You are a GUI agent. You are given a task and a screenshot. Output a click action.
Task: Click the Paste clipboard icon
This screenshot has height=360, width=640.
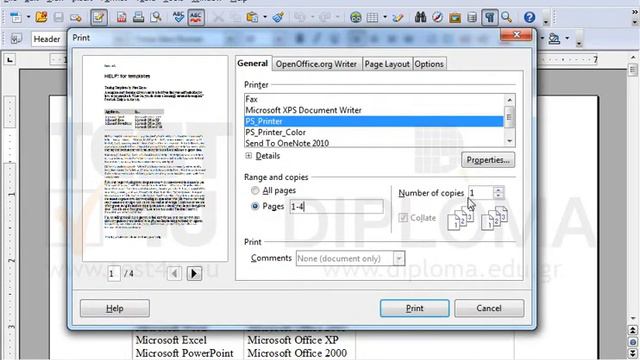coord(252,17)
